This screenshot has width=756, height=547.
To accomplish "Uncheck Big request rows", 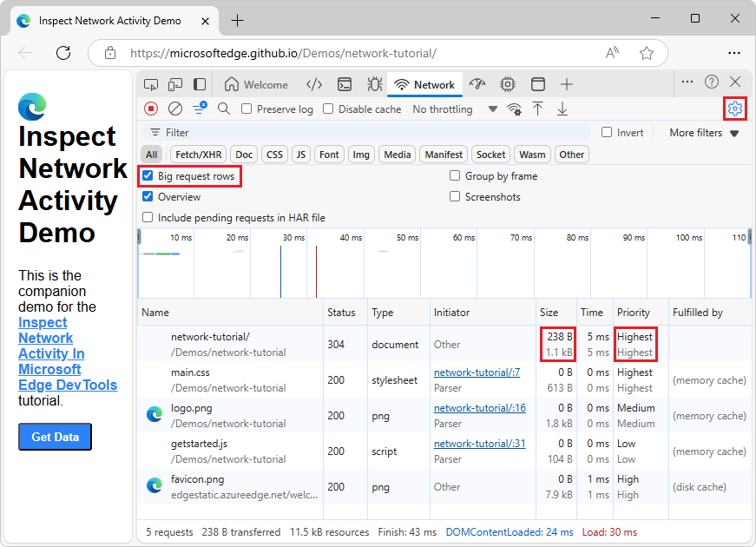I will 148,175.
